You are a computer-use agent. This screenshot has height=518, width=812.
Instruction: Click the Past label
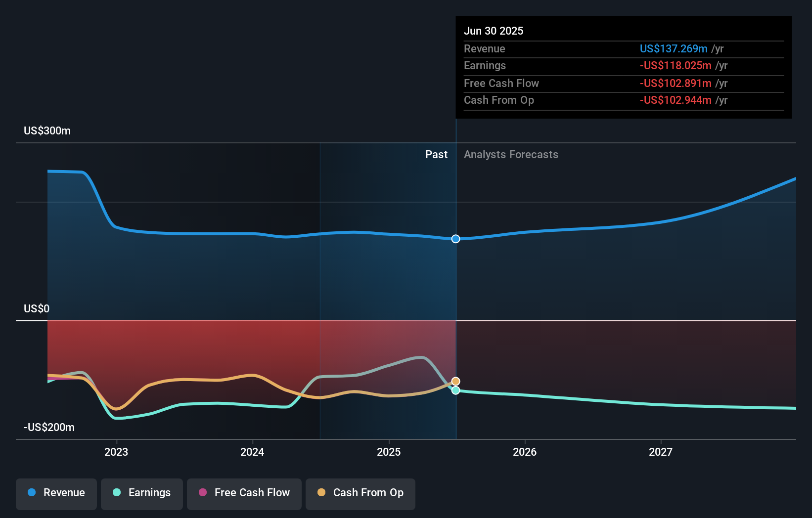point(436,154)
